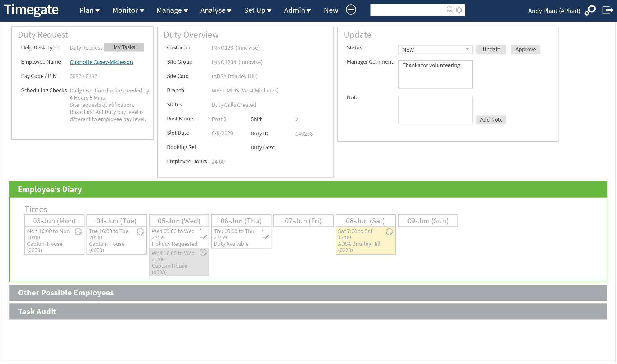Open search settings via the gear icon
Image resolution: width=617 pixels, height=364 pixels.
(459, 10)
